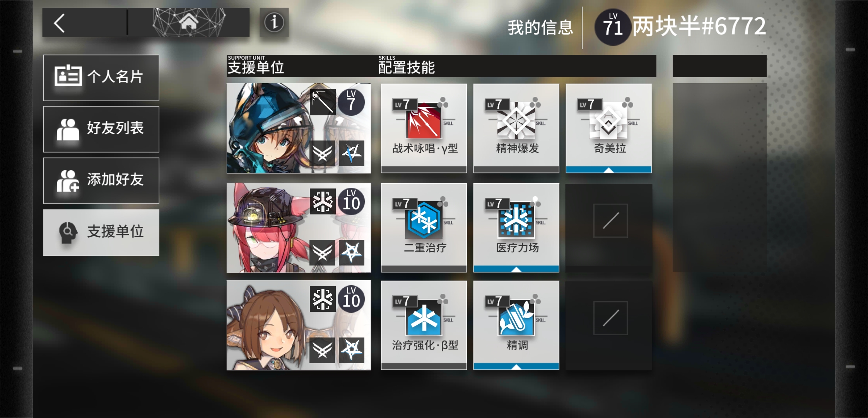
Task: Tap the back arrow icon
Action: 59,23
